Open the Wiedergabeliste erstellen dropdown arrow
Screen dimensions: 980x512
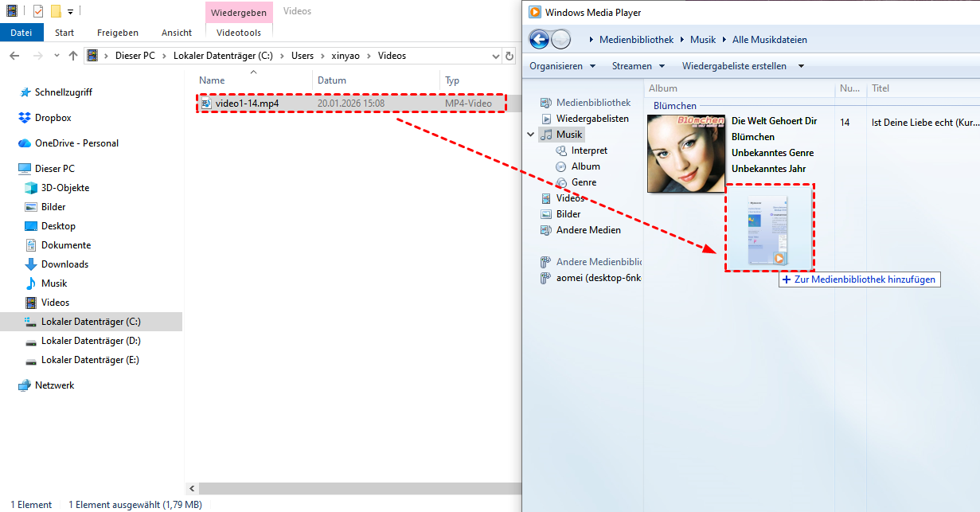[801, 66]
